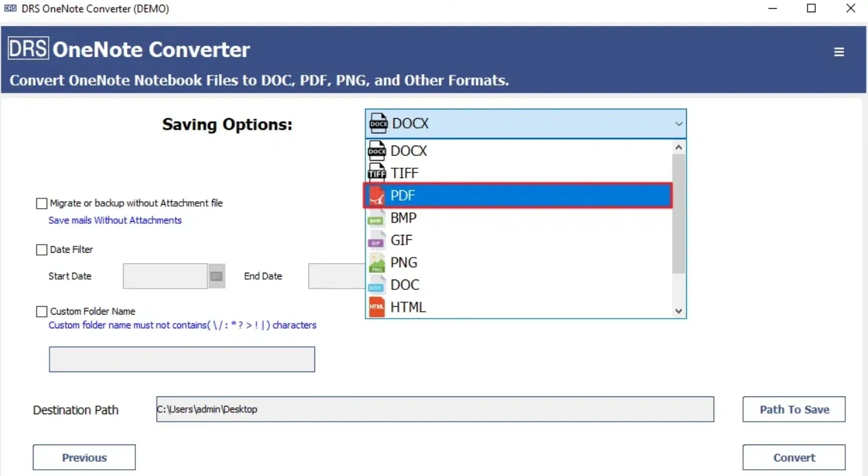The image size is (868, 476).
Task: Check the Custom Folder Name option
Action: (x=42, y=312)
